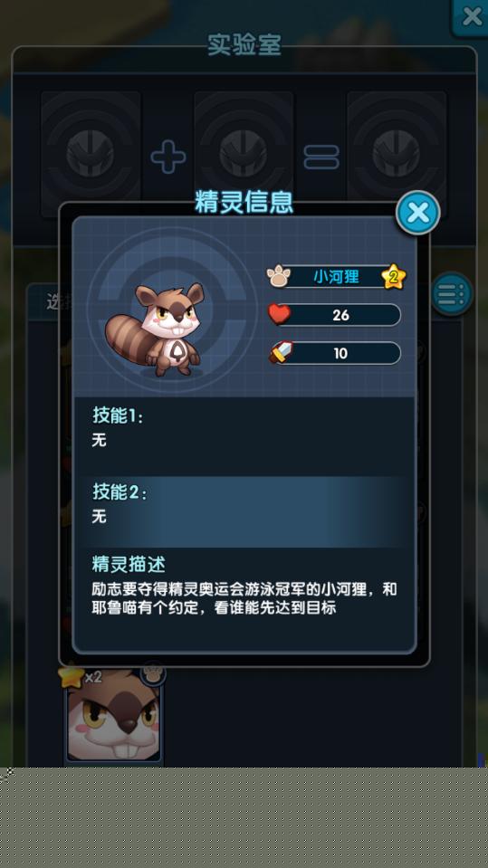
Task: Open the list filter menu icon
Action: (452, 294)
